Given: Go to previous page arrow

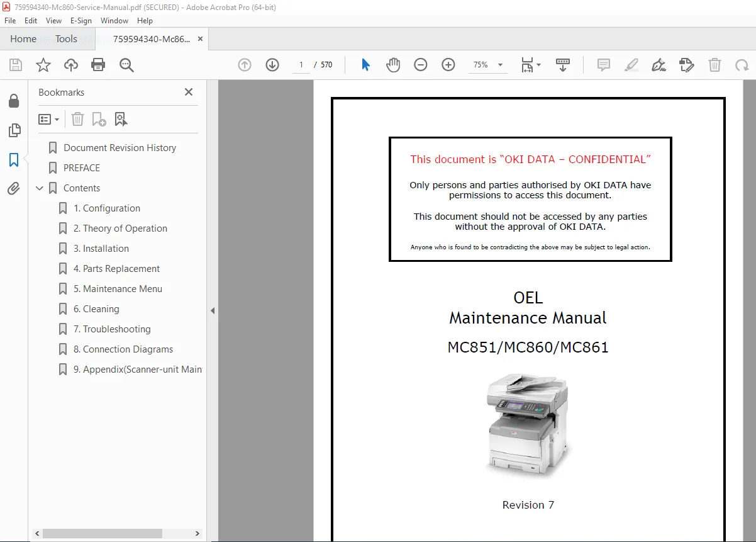Looking at the screenshot, I should [245, 65].
